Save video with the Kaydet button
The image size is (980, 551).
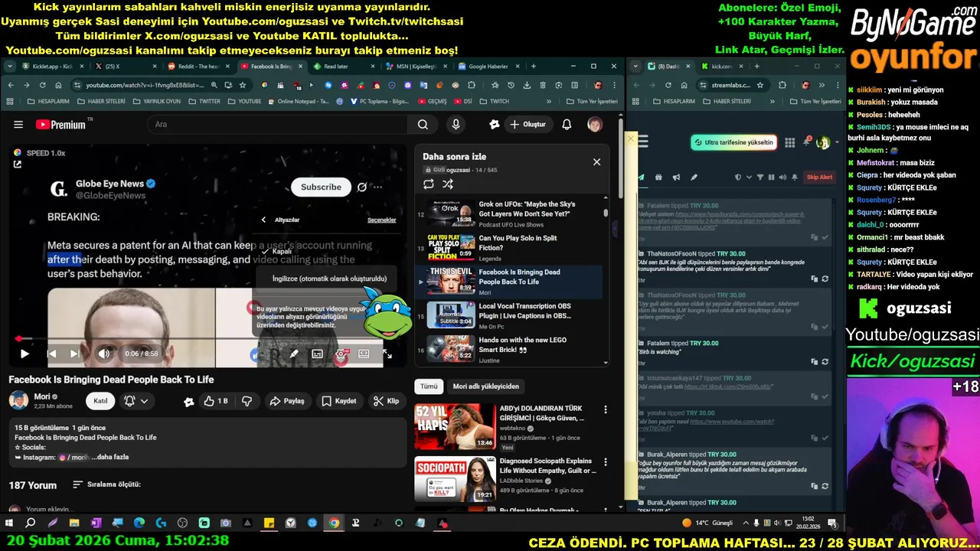(x=338, y=401)
